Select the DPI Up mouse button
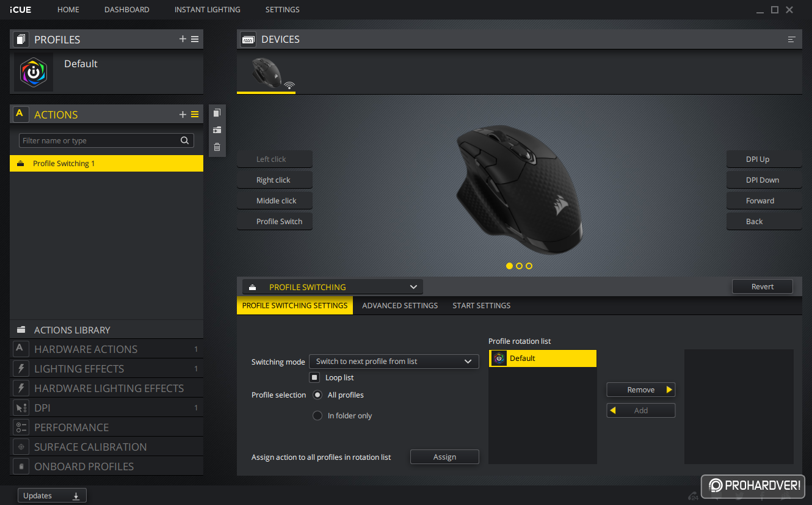Viewport: 812px width, 505px height. pyautogui.click(x=764, y=159)
